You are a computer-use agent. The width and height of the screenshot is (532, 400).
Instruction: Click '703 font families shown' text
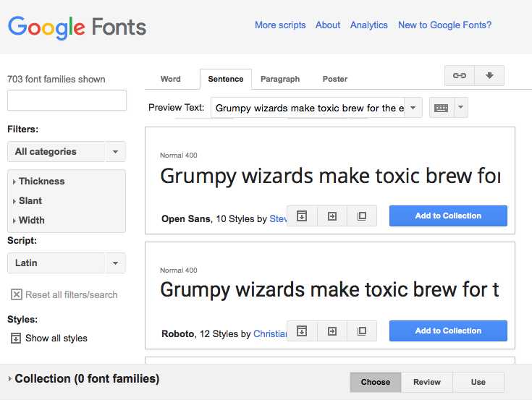tap(56, 80)
